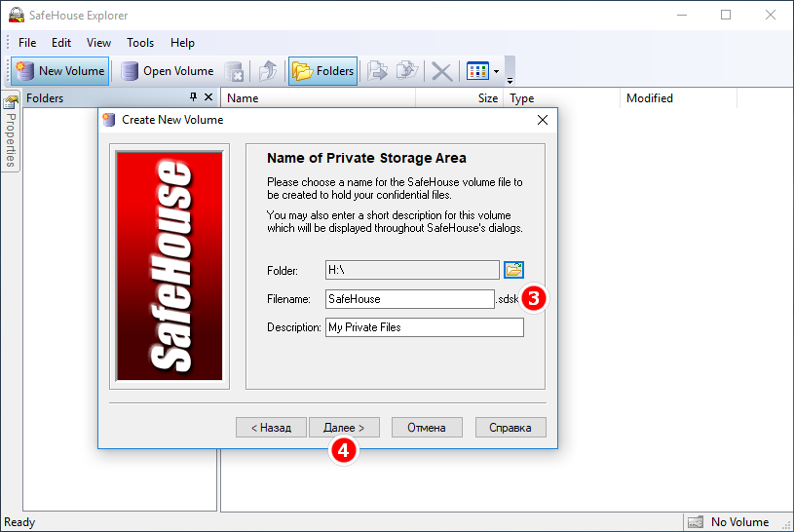794x532 pixels.
Task: Click into the Description field
Action: coord(425,327)
